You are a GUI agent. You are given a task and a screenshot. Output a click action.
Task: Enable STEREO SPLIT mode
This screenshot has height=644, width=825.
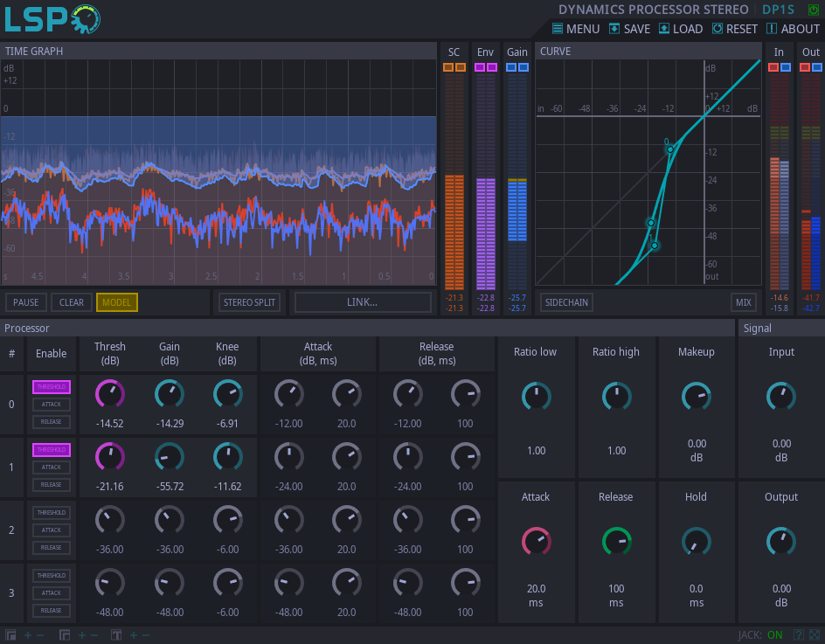point(249,302)
